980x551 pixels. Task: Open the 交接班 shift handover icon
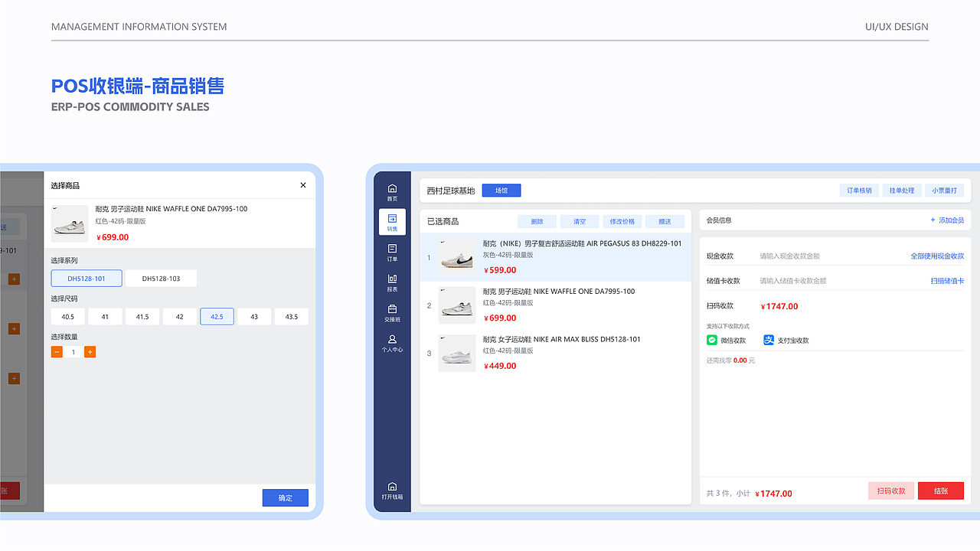pos(393,308)
